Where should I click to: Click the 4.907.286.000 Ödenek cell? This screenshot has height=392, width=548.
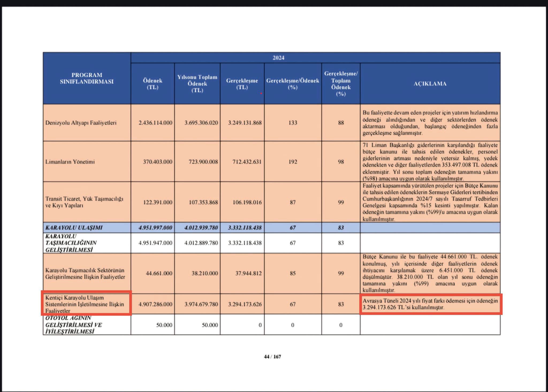pos(155,304)
